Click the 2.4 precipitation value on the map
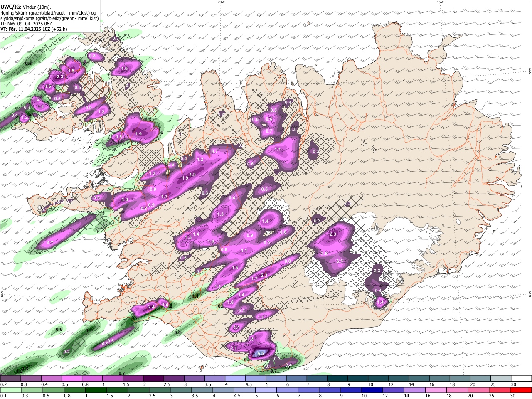532x399 pixels. [151, 307]
